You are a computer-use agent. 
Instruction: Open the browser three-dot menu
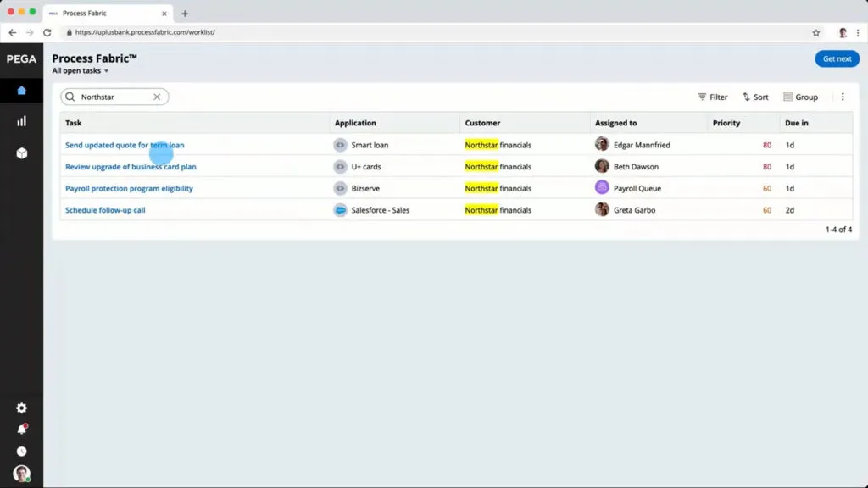coord(858,33)
